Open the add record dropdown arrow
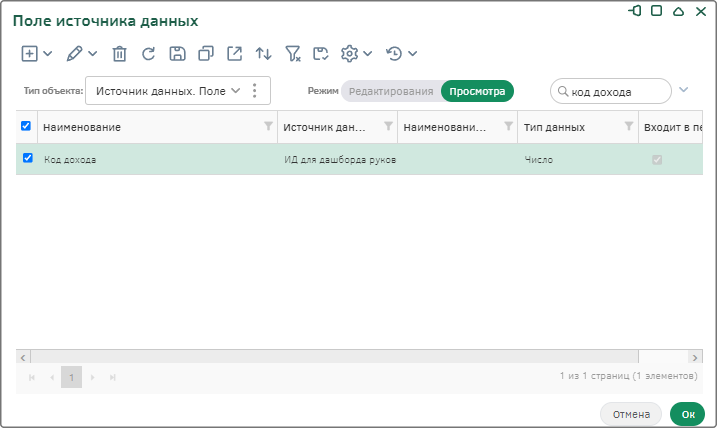This screenshot has width=717, height=428. pos(48,54)
